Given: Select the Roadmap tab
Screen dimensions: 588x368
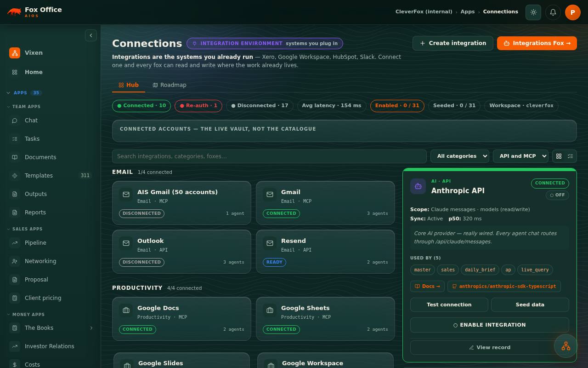Looking at the screenshot, I should [170, 85].
